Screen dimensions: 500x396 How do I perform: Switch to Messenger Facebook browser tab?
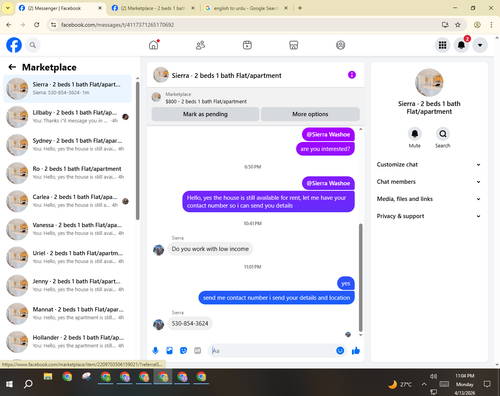[60, 8]
